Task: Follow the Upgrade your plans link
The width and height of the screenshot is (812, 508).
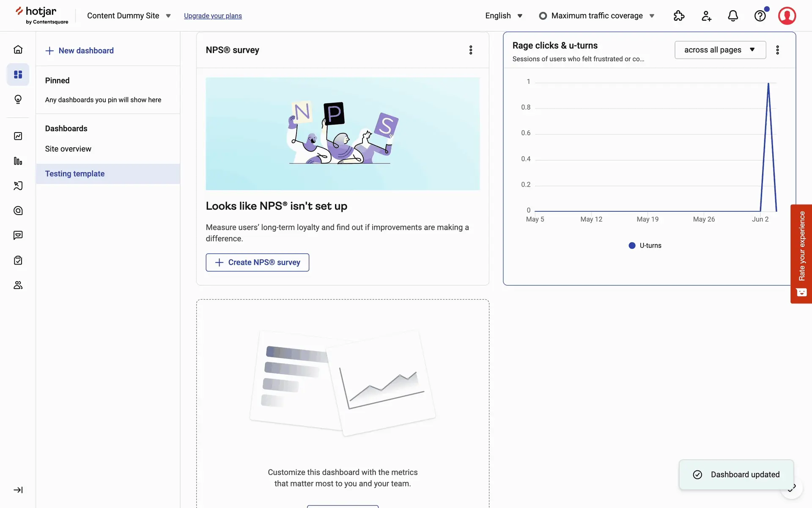Action: (x=213, y=16)
